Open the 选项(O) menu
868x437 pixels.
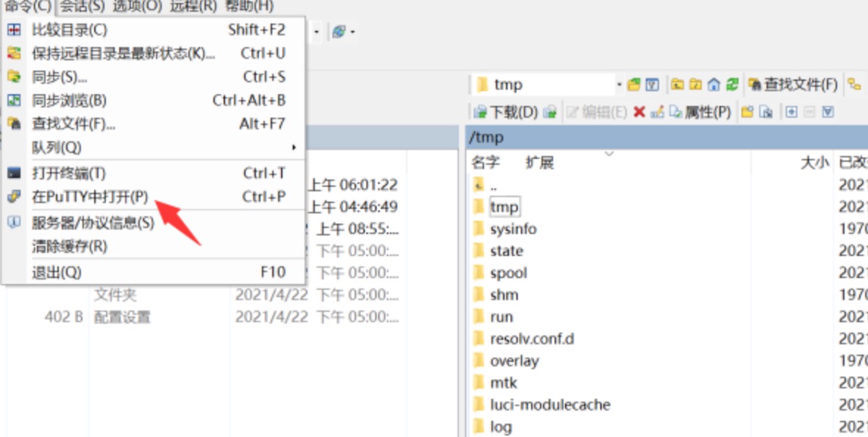(x=138, y=7)
